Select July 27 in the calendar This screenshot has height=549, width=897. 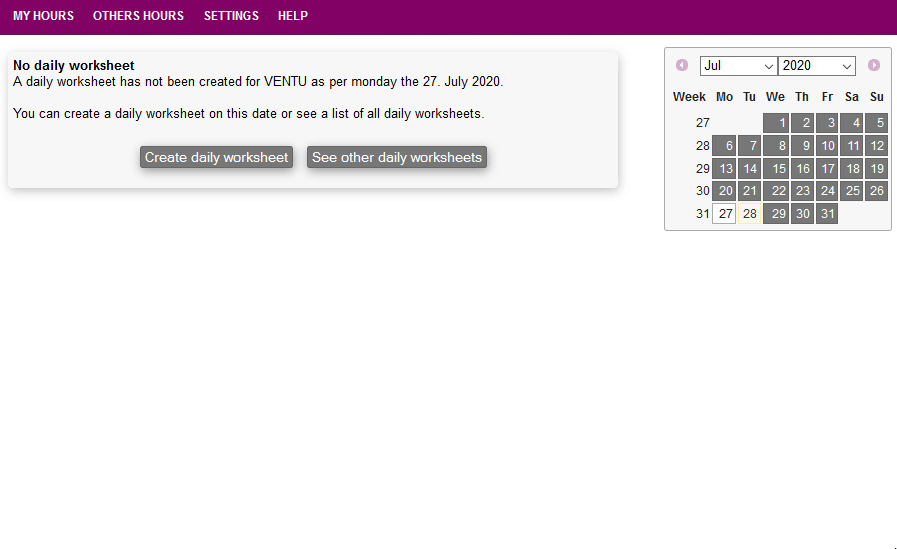(x=725, y=214)
